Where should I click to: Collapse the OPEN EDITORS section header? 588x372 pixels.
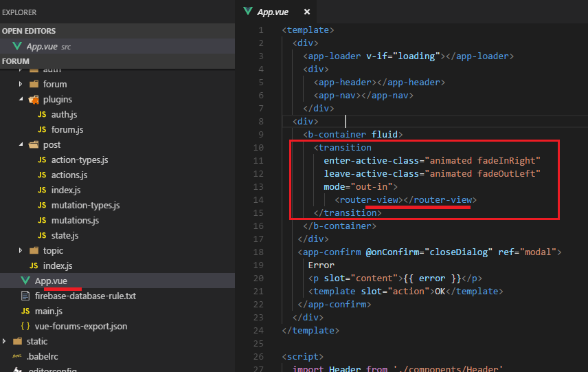point(117,31)
